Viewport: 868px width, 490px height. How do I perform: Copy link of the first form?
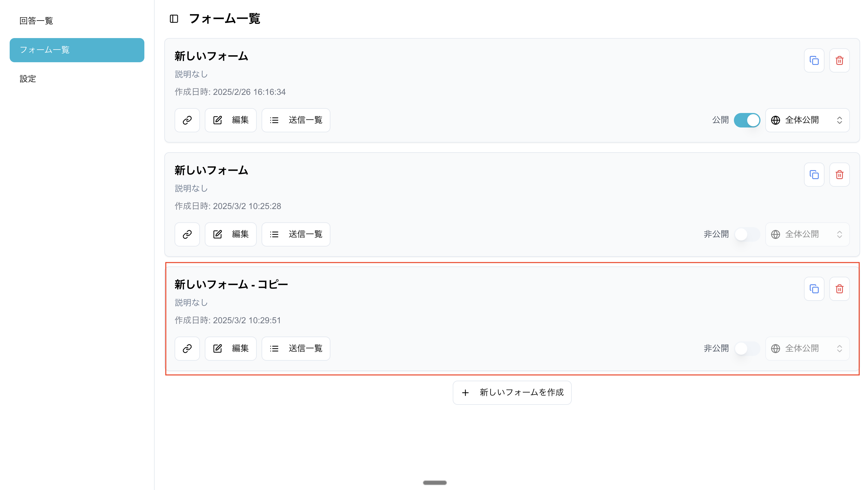click(187, 120)
